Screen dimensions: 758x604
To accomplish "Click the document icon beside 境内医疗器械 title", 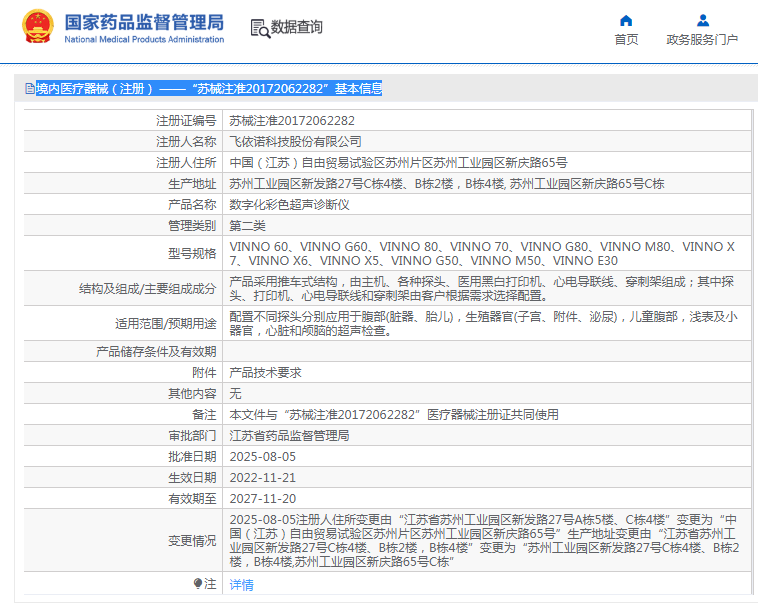I will click(30, 88).
